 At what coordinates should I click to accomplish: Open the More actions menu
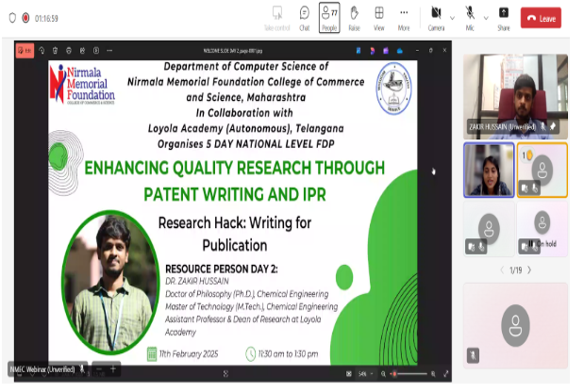[x=404, y=16]
